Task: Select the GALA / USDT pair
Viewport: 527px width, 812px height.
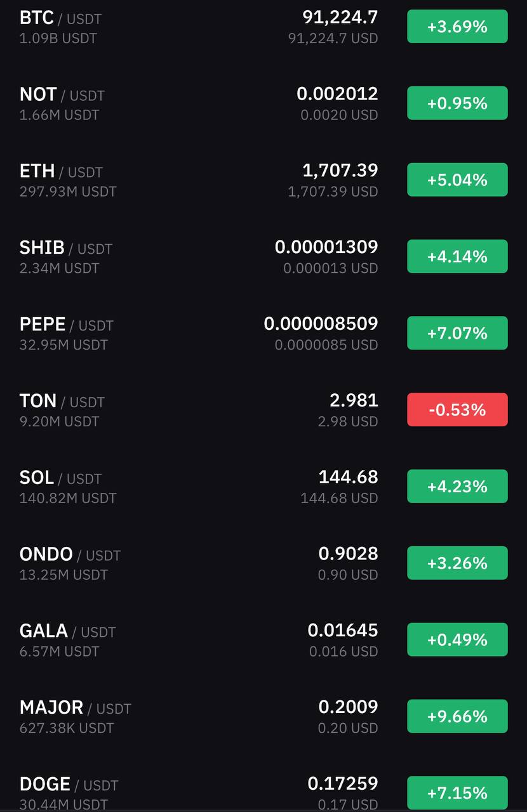Action: pos(263,641)
